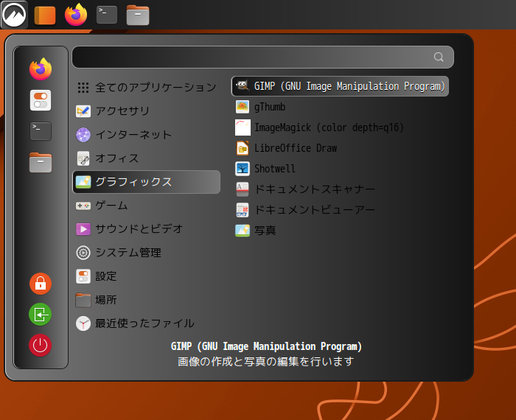Launch LibreOffice Draw

pos(340,148)
